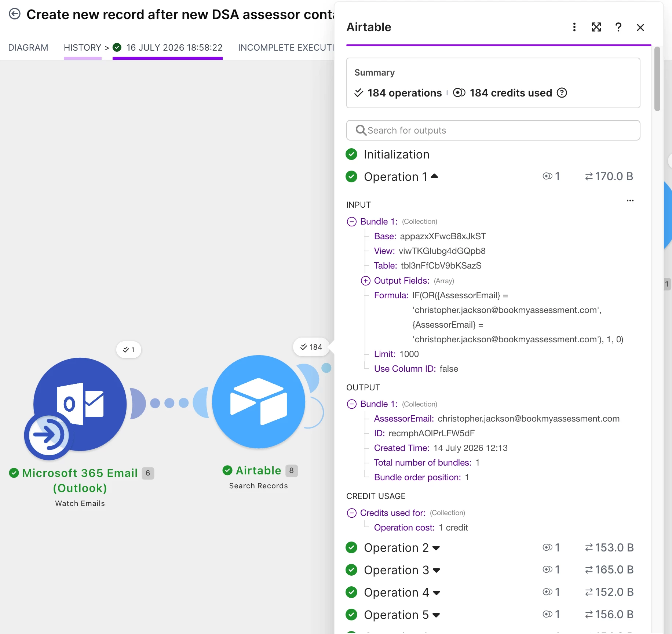Click the Initialization green check icon
This screenshot has height=634, width=672.
click(x=351, y=154)
